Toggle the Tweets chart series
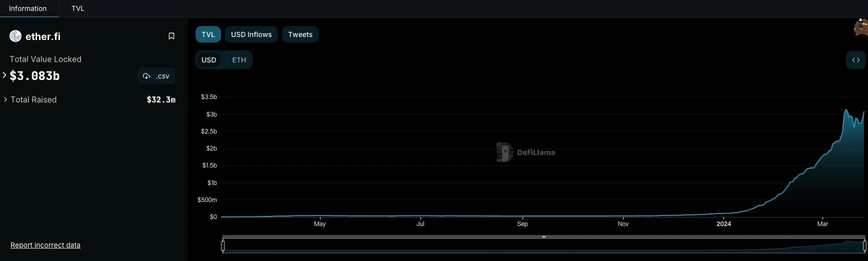868x261 pixels. (x=300, y=34)
